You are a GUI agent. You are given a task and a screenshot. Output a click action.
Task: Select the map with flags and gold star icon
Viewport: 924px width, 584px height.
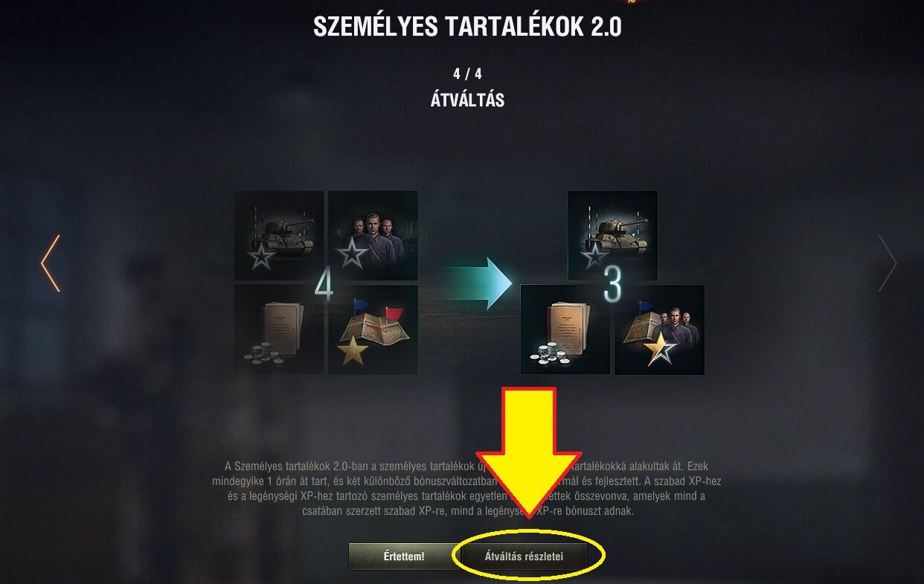click(373, 330)
